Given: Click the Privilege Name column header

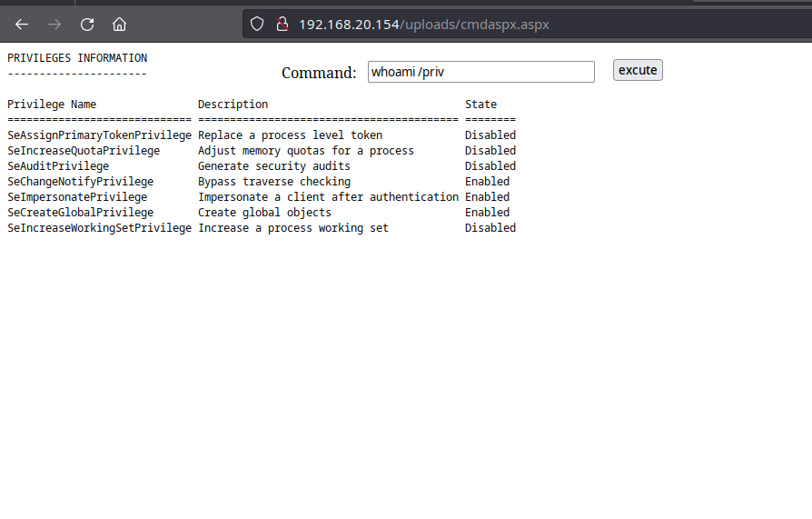Looking at the screenshot, I should point(52,105).
